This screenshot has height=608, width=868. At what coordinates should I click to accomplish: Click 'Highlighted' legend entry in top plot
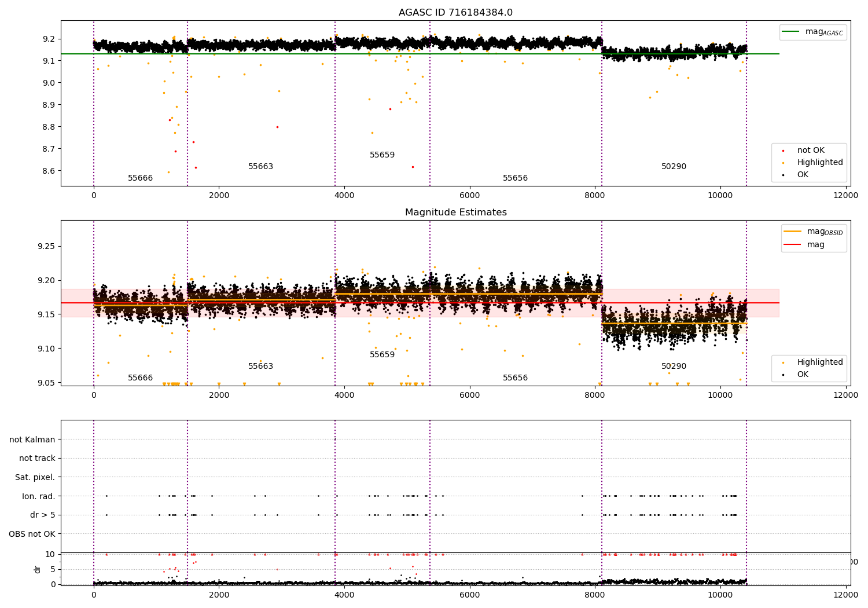(820, 163)
